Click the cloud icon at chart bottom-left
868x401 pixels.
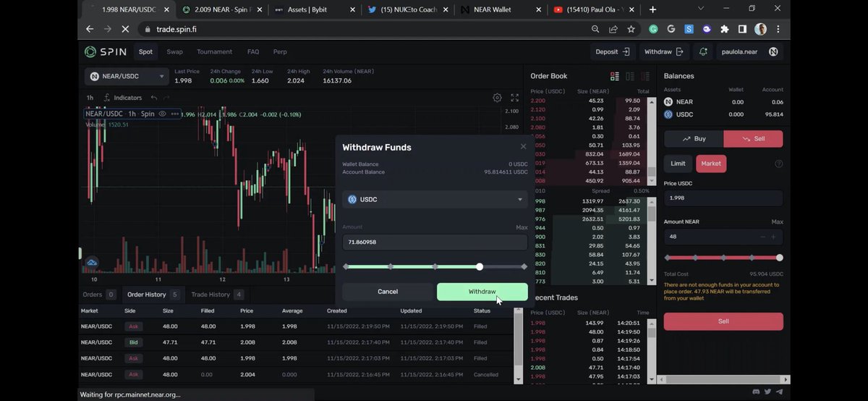[92, 262]
